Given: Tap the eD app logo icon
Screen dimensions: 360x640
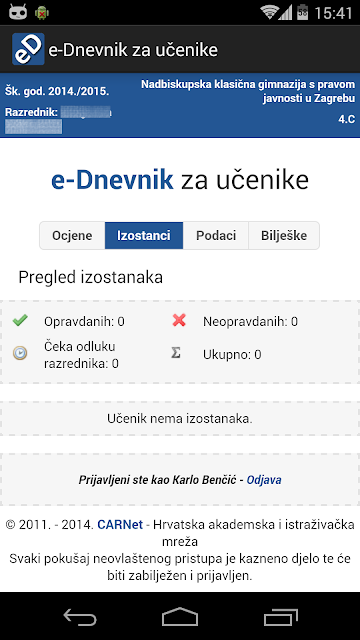Looking at the screenshot, I should 28,49.
